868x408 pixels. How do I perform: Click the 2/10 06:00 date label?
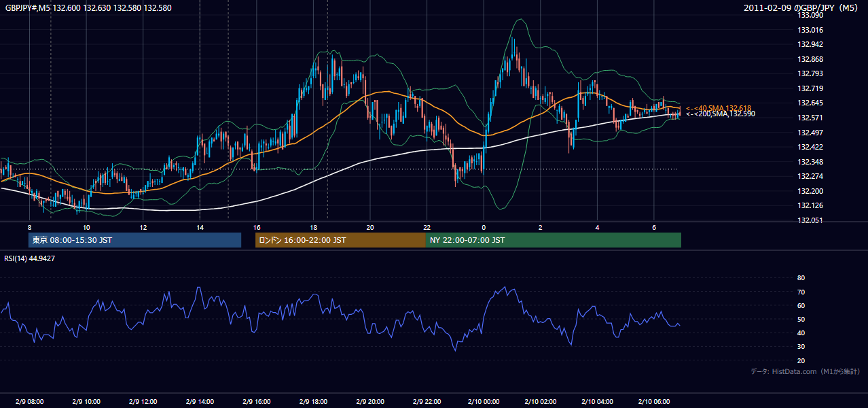click(654, 402)
